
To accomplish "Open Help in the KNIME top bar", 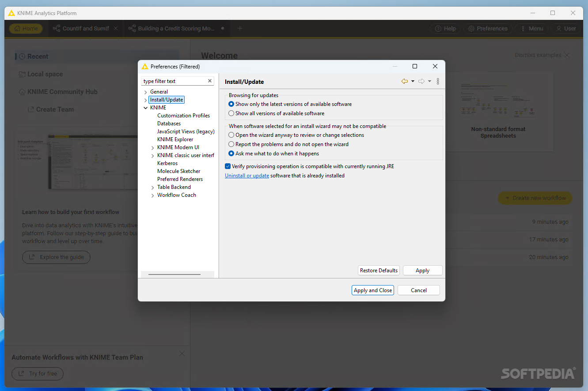I will coord(445,29).
